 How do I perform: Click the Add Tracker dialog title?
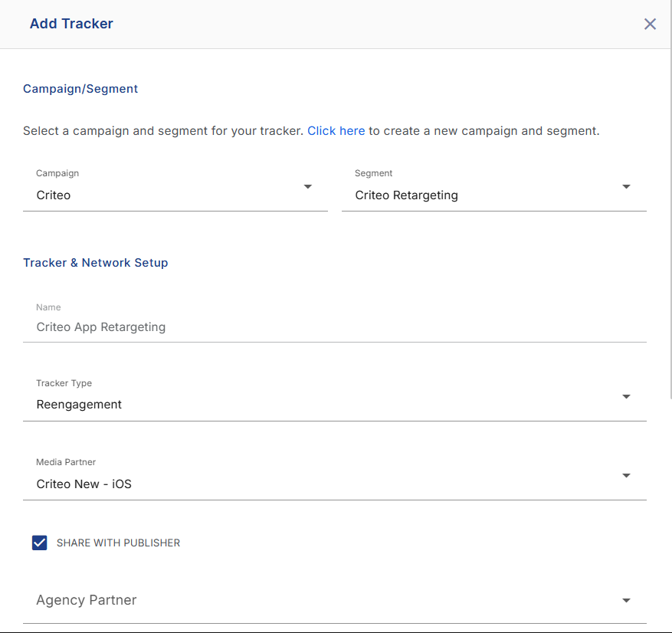[x=71, y=24]
